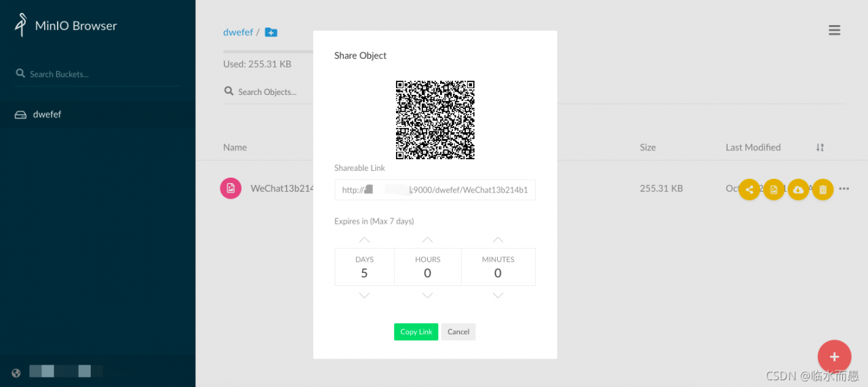This screenshot has width=868, height=387.
Task: Click the yellow share object icon
Action: [x=749, y=190]
